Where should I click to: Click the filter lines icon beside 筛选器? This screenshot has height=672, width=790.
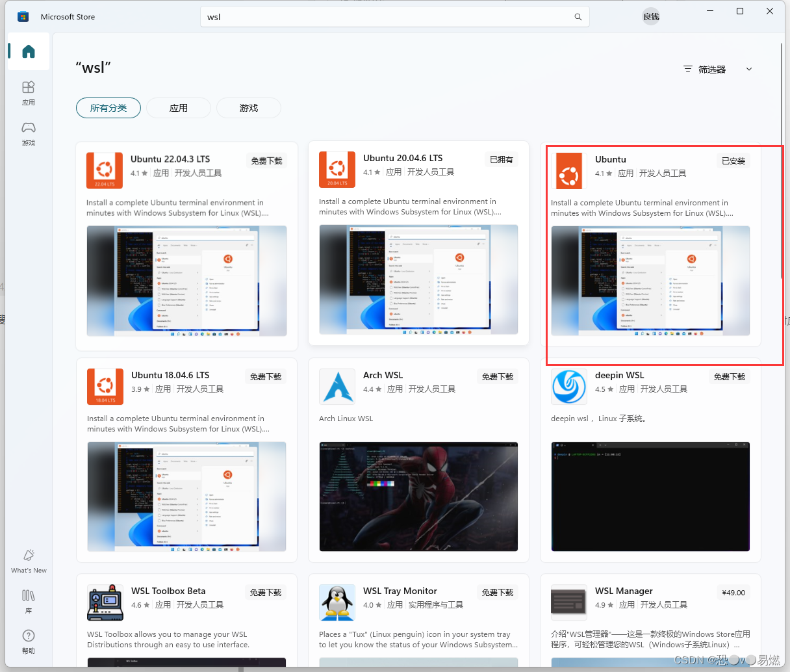click(688, 69)
